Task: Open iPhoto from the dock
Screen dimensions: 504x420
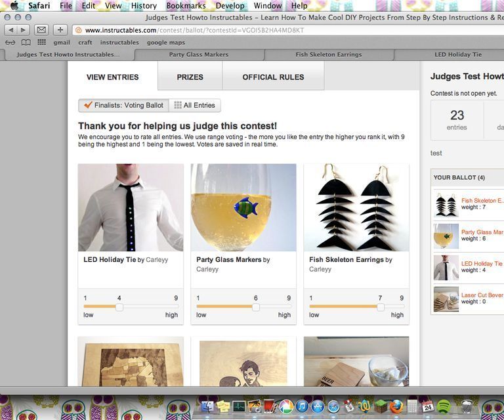Action: coord(254,407)
